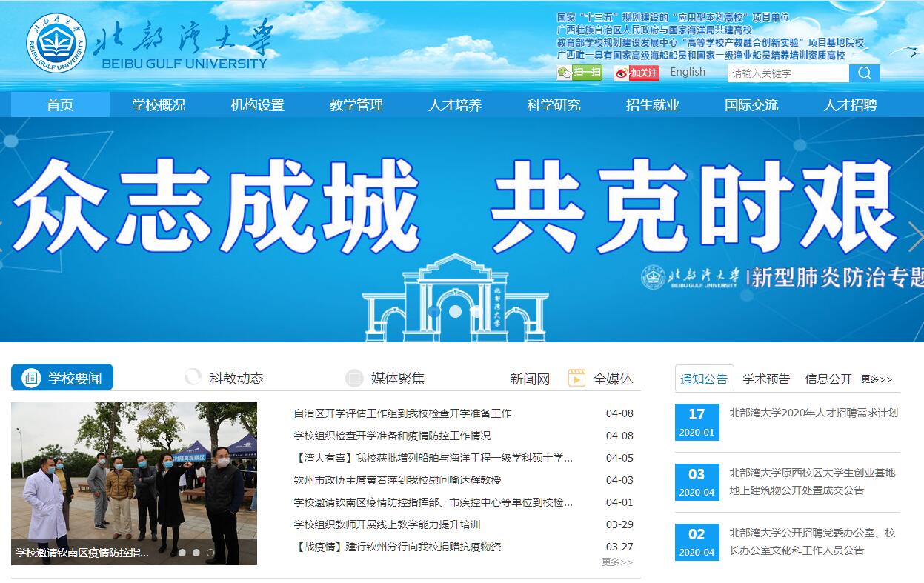
Task: Go to next banner with right arrow
Action: (x=914, y=236)
